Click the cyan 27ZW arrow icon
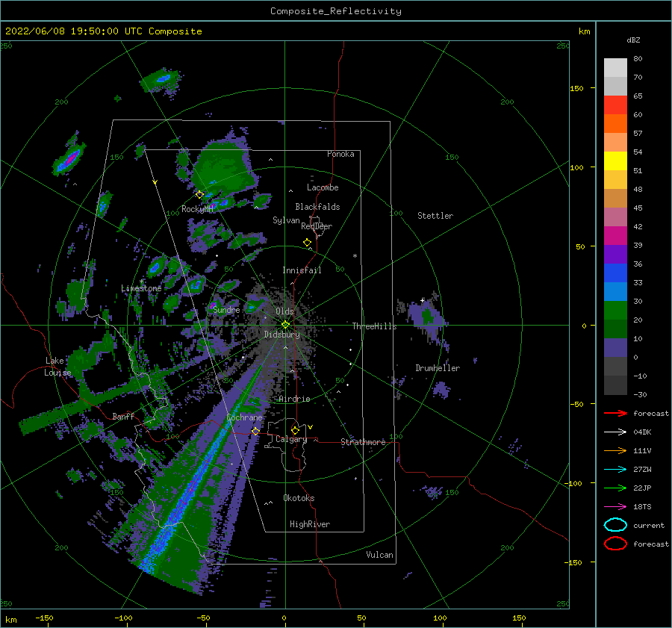Image resolution: width=672 pixels, height=628 pixels. 615,470
